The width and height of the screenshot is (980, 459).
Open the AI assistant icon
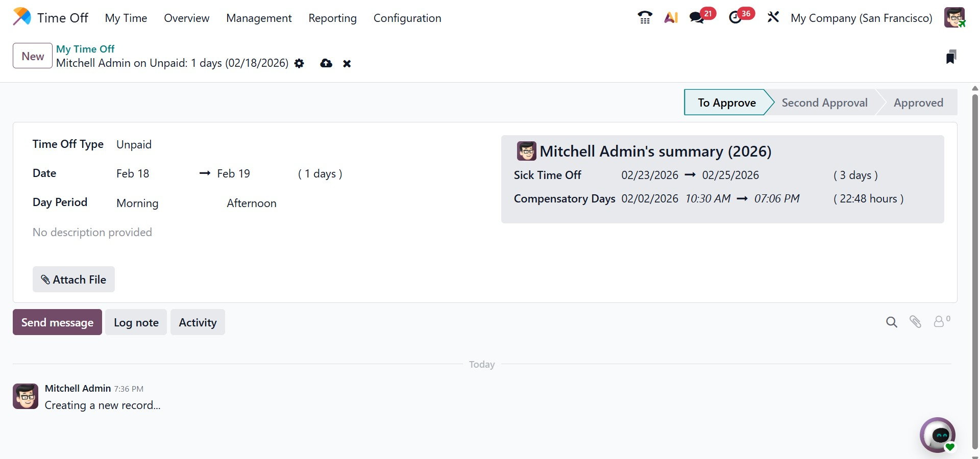point(671,18)
